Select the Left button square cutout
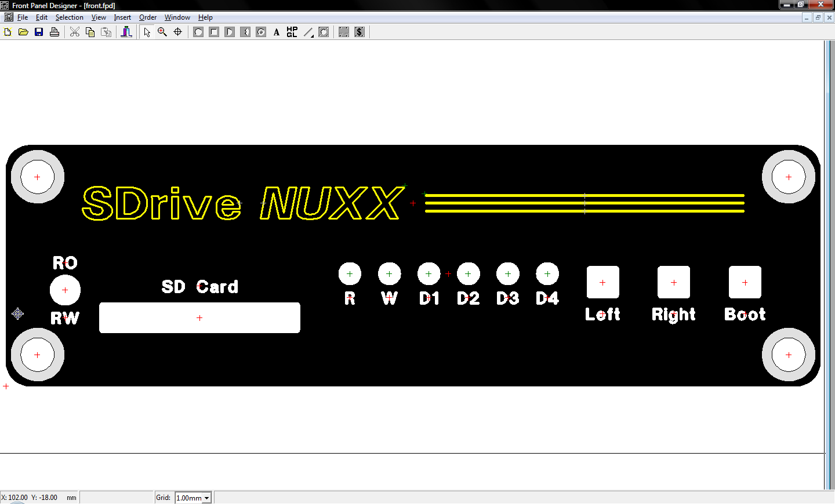This screenshot has width=835, height=504. pyautogui.click(x=602, y=282)
